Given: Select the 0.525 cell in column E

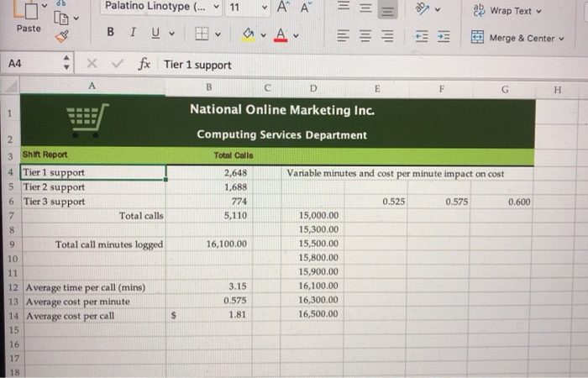Looking at the screenshot, I should (x=375, y=202).
